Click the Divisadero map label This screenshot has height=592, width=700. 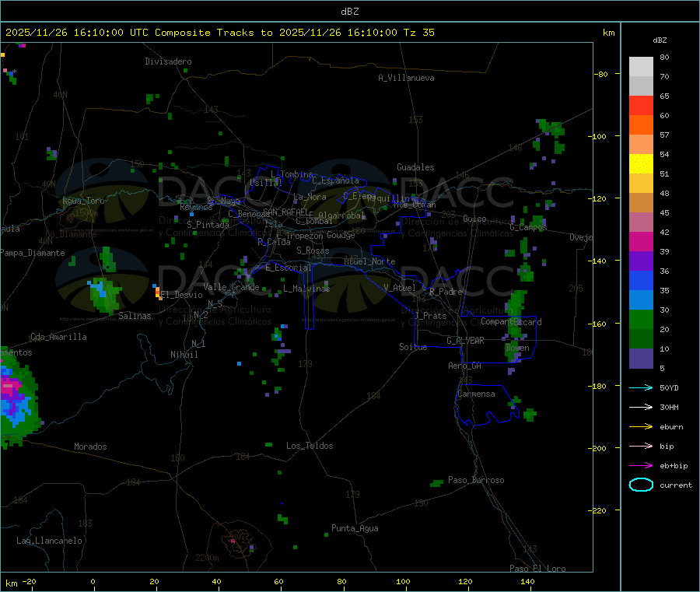tap(168, 61)
